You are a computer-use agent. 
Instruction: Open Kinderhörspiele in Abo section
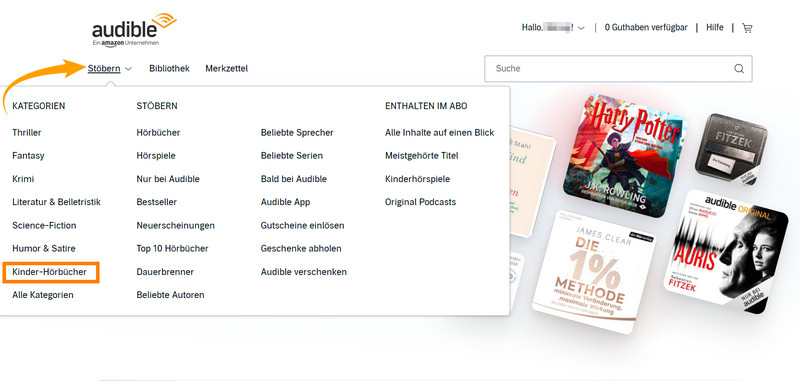(x=417, y=179)
